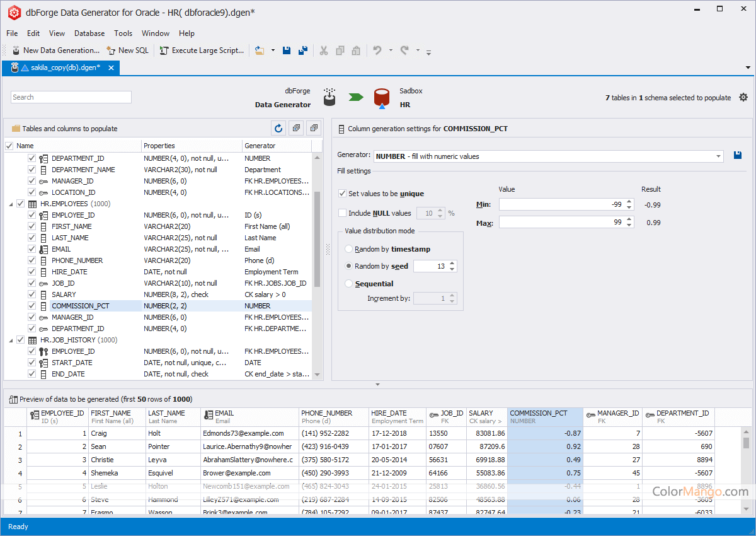756x536 pixels.
Task: Open the toolbar options overflow arrow
Action: pos(428,52)
